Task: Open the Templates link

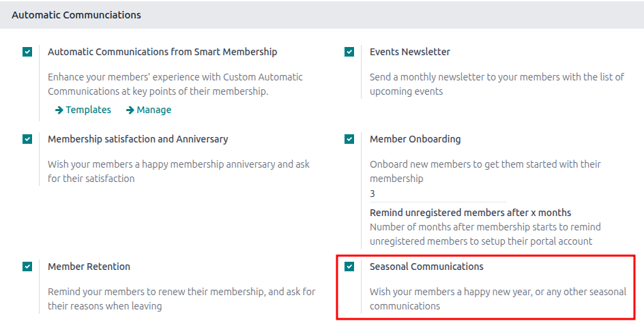Action: pos(88,110)
